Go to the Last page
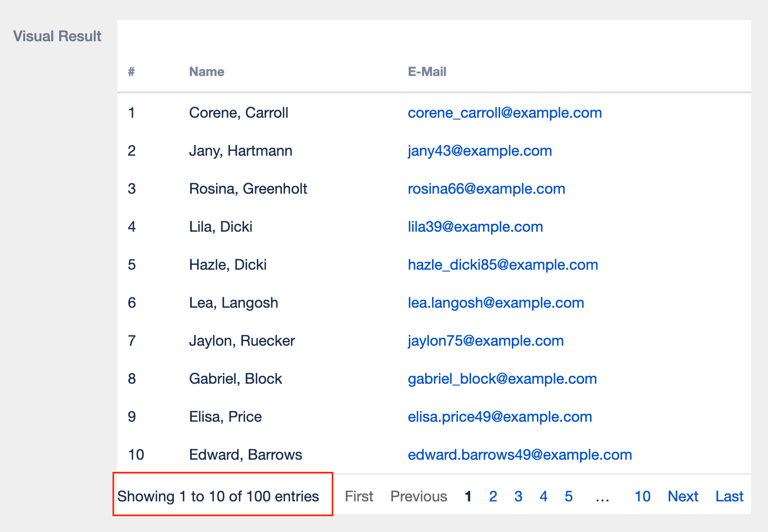 [729, 497]
